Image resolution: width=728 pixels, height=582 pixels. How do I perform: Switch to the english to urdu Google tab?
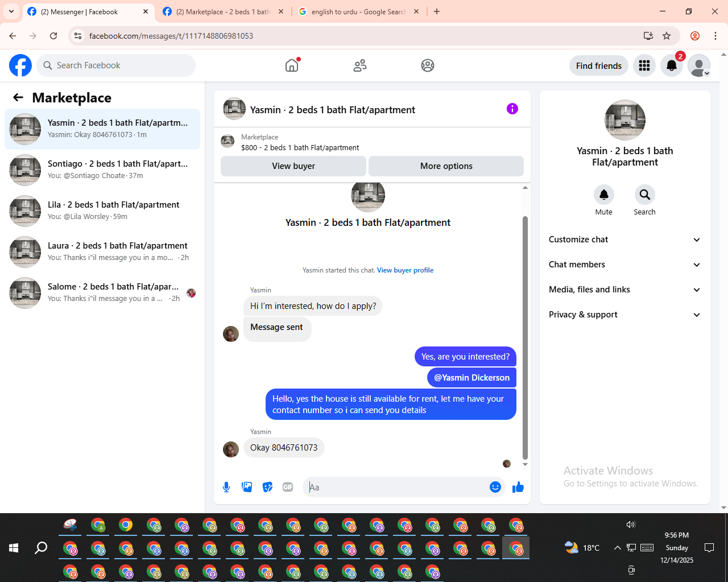(x=358, y=11)
